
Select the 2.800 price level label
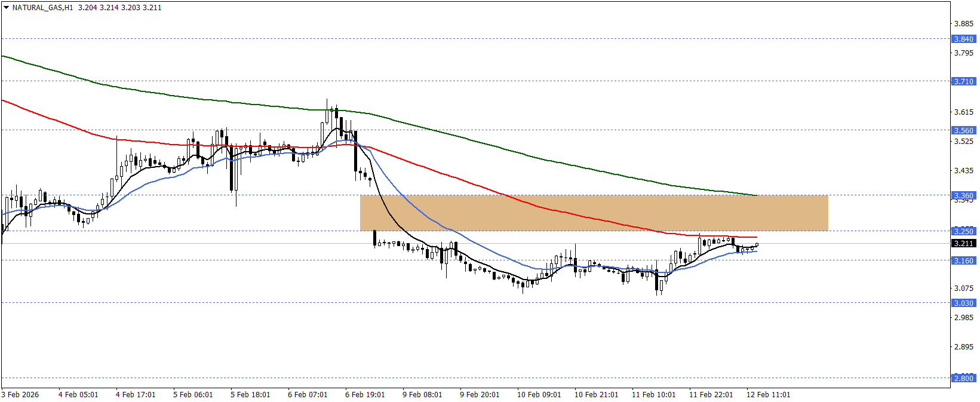(x=963, y=378)
